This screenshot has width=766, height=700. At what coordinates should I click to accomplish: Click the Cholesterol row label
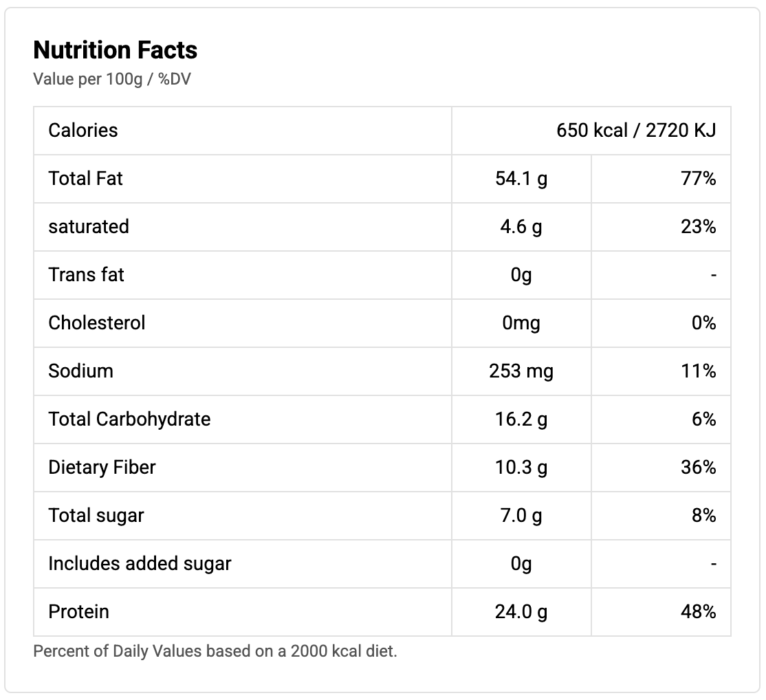tap(97, 323)
